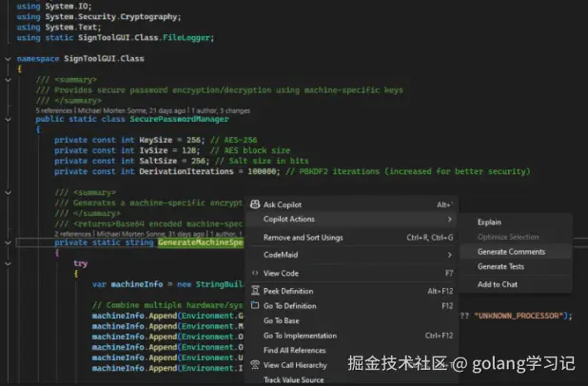Choose Generate Comments in Copilot submenu
The image size is (588, 386).
click(516, 252)
